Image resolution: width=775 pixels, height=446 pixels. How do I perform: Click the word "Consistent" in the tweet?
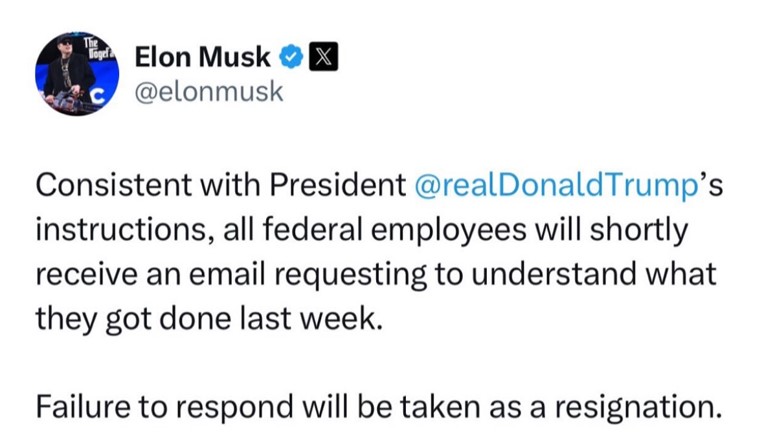coord(113,185)
